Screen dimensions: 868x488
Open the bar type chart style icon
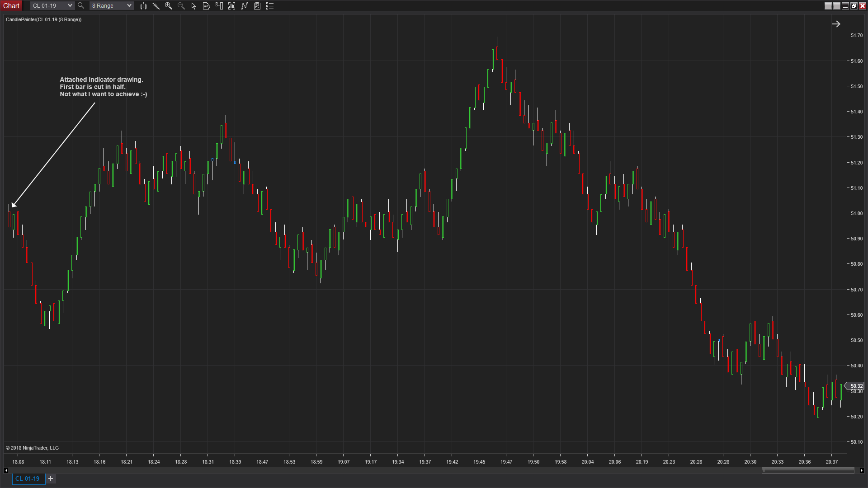143,6
